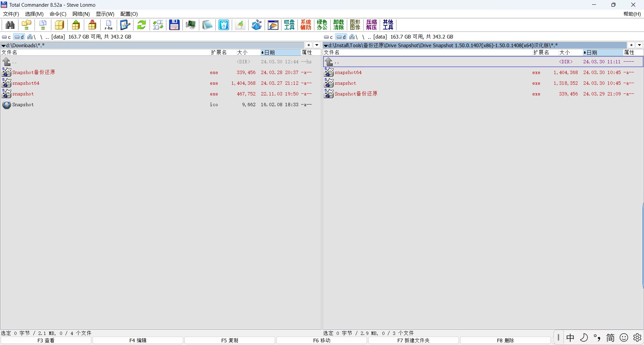Image resolution: width=644 pixels, height=345 pixels.
Task: Open the 配置(O) menu
Action: coord(129,14)
